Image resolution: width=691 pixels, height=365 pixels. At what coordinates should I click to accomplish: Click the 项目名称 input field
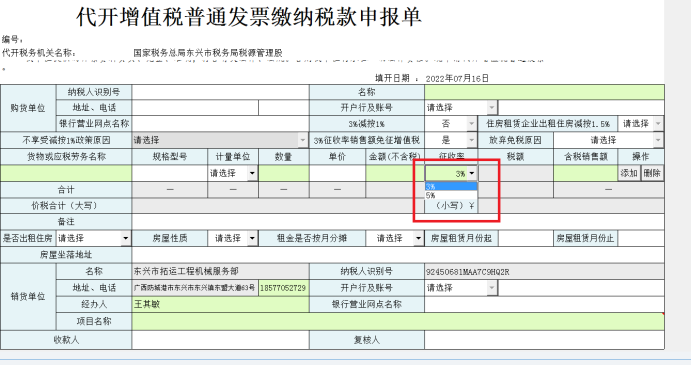point(398,321)
